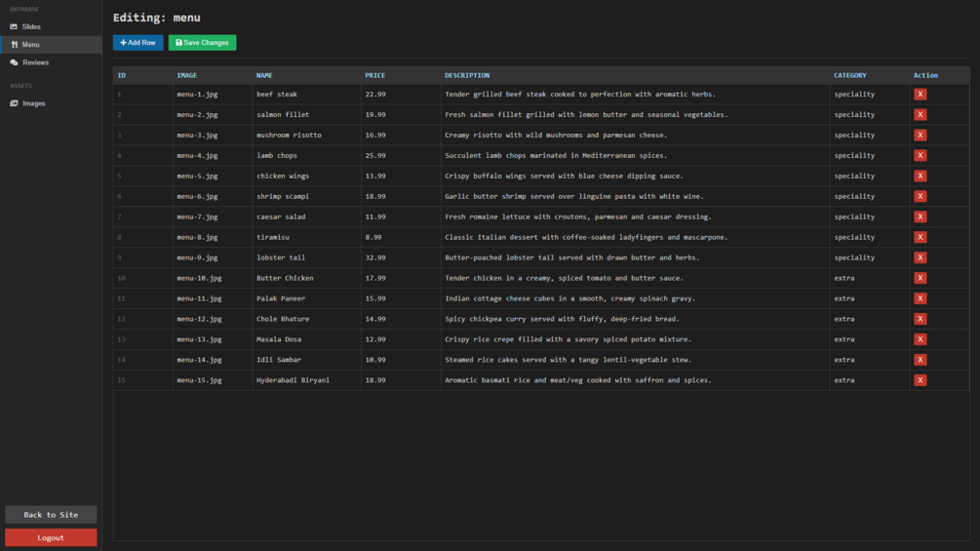Delete the beef steak row
980x551 pixels.
920,95
